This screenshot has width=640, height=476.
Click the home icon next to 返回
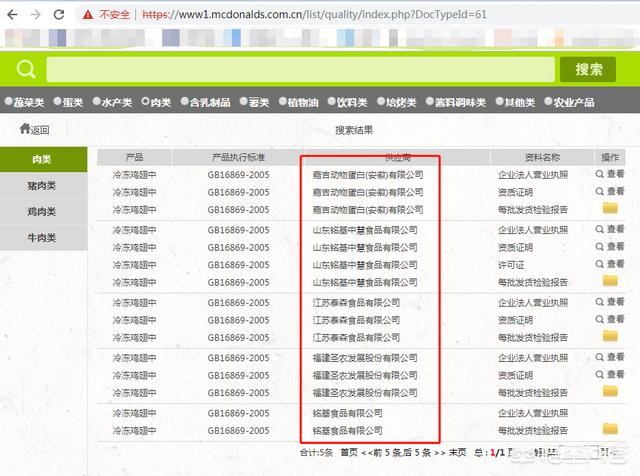[24, 129]
